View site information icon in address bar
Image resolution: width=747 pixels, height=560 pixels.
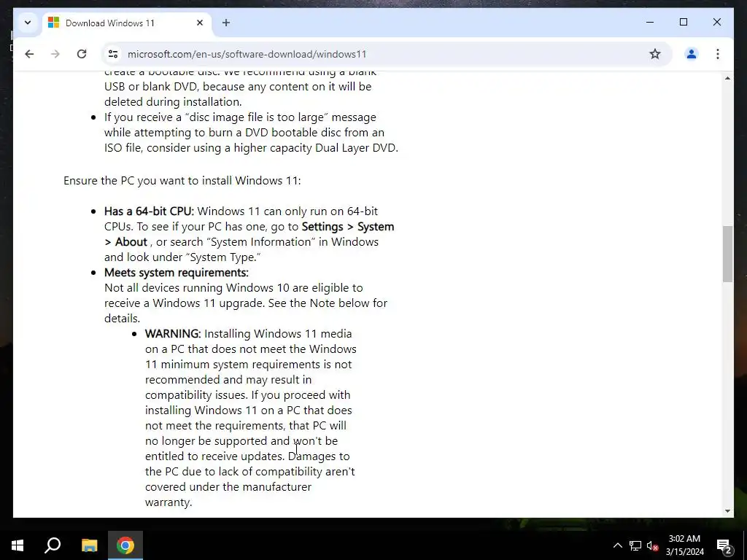[113, 54]
